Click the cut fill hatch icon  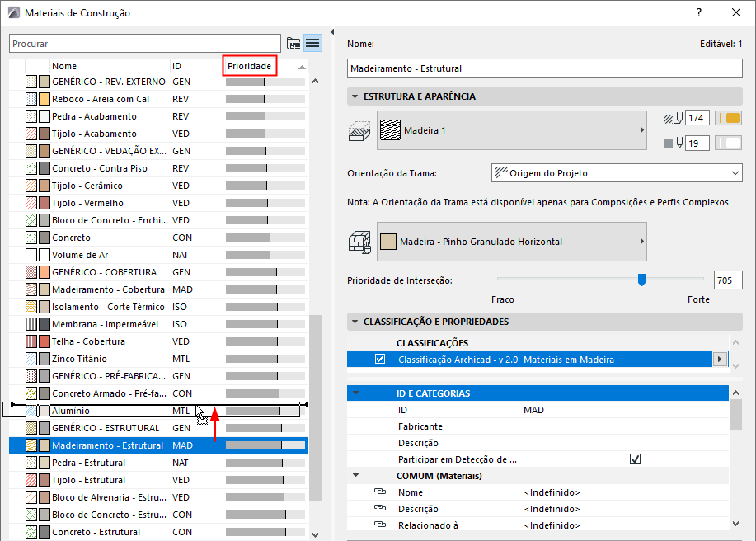pyautogui.click(x=359, y=130)
